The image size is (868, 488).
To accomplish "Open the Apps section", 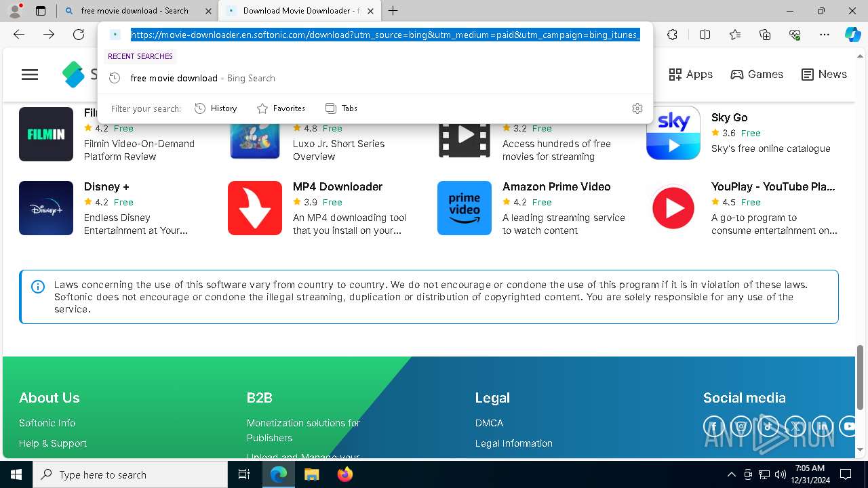I will tap(690, 75).
